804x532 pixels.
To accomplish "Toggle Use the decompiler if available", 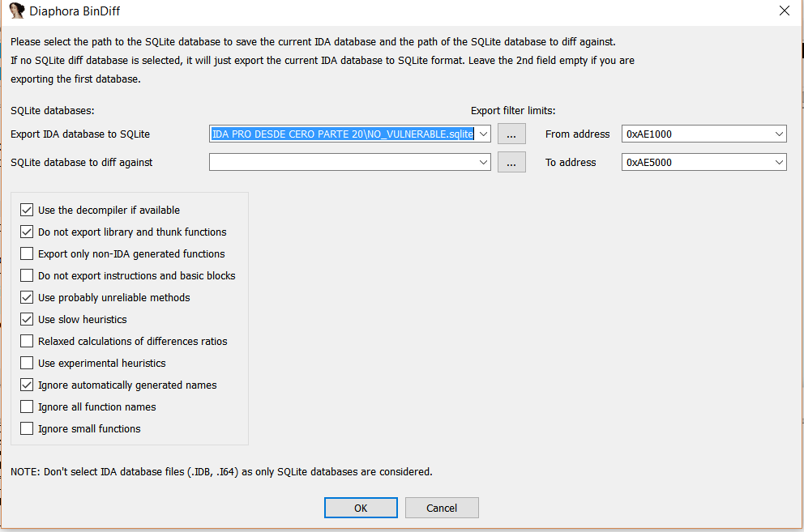I will (x=27, y=211).
